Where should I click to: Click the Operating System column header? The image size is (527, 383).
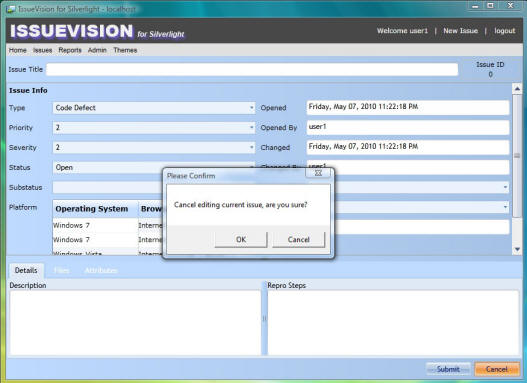[95, 209]
